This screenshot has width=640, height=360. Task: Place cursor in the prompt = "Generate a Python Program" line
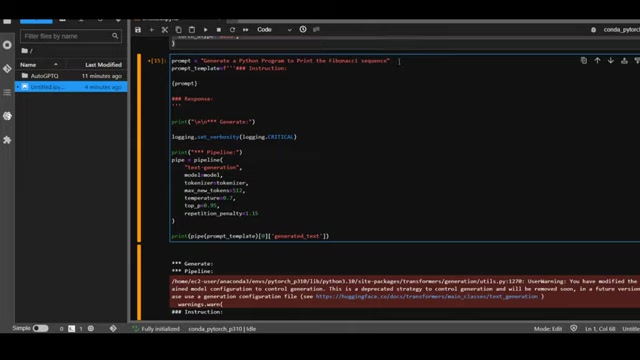click(280, 61)
